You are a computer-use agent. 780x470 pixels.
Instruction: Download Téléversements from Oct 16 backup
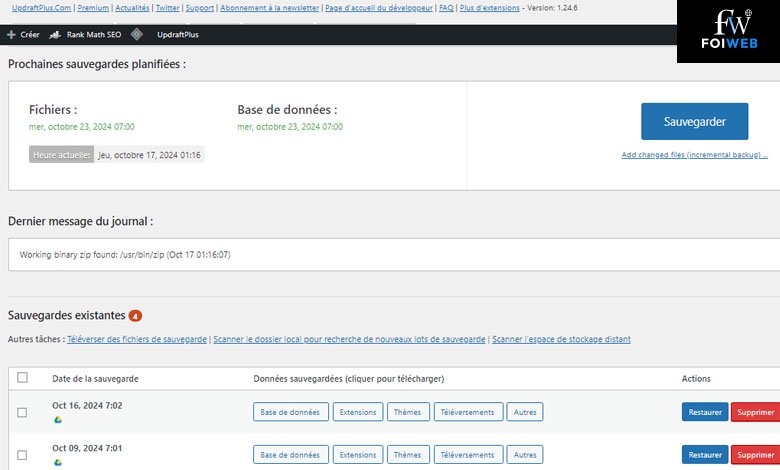(x=468, y=412)
